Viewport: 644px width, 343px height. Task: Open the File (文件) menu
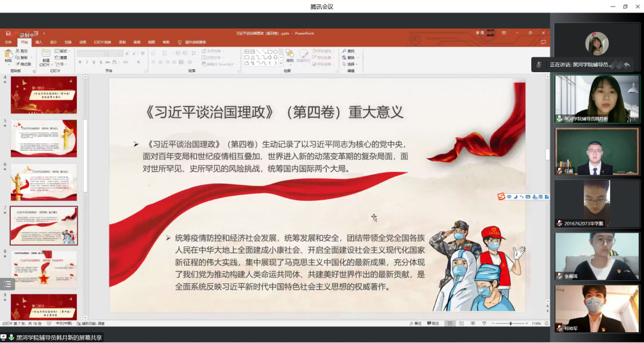tap(8, 42)
